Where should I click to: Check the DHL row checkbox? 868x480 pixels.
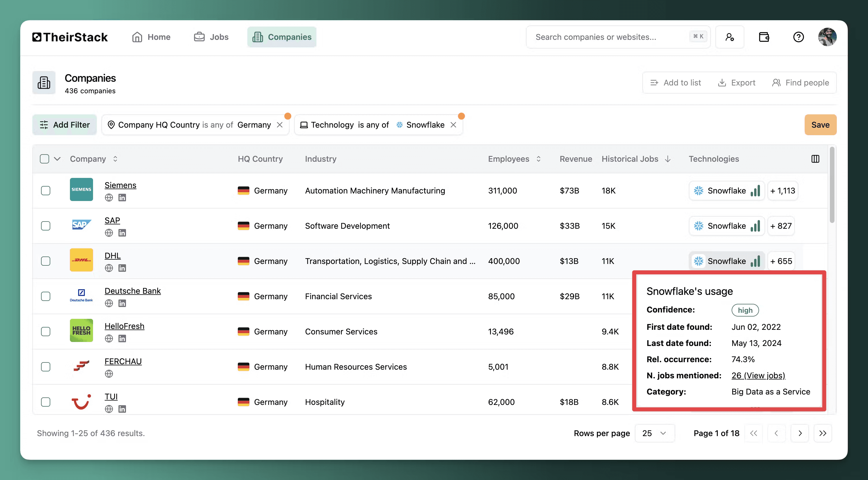pyautogui.click(x=45, y=261)
